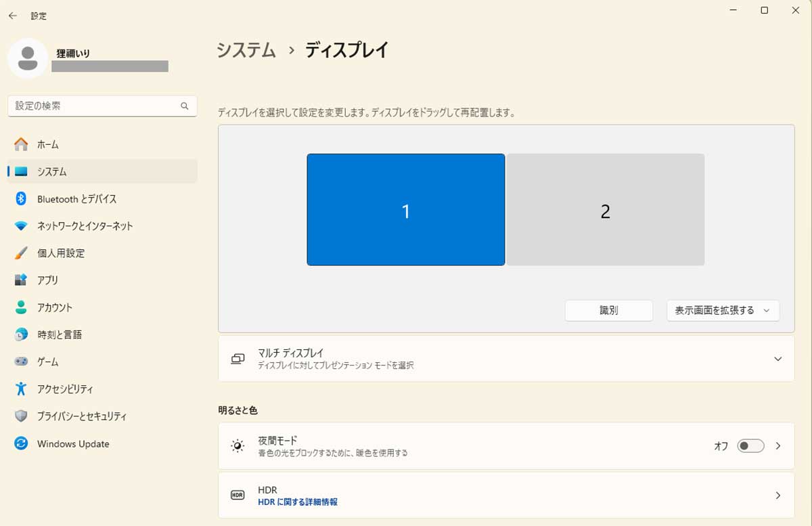Image resolution: width=812 pixels, height=526 pixels.
Task: Go to ネットワークとインターネット
Action: [x=102, y=226]
